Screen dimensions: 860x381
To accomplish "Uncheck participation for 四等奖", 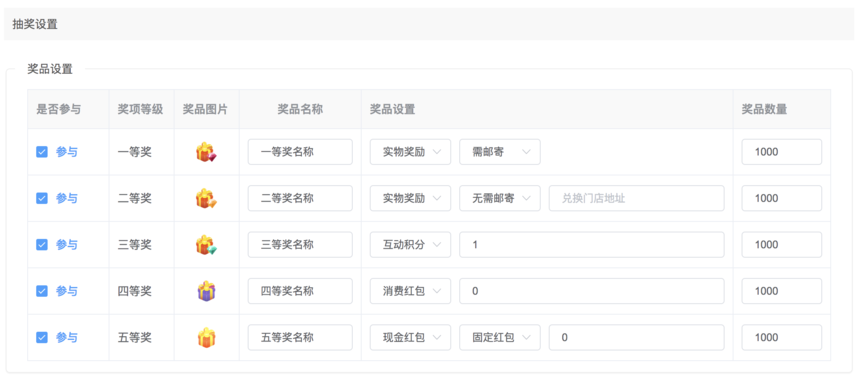I will click(x=42, y=291).
